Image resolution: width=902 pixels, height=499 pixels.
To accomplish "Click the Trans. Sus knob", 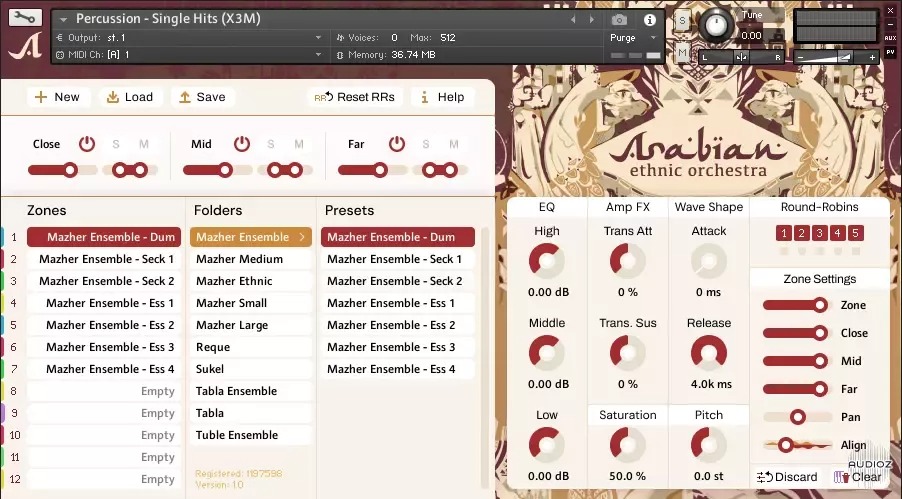I will coord(628,353).
